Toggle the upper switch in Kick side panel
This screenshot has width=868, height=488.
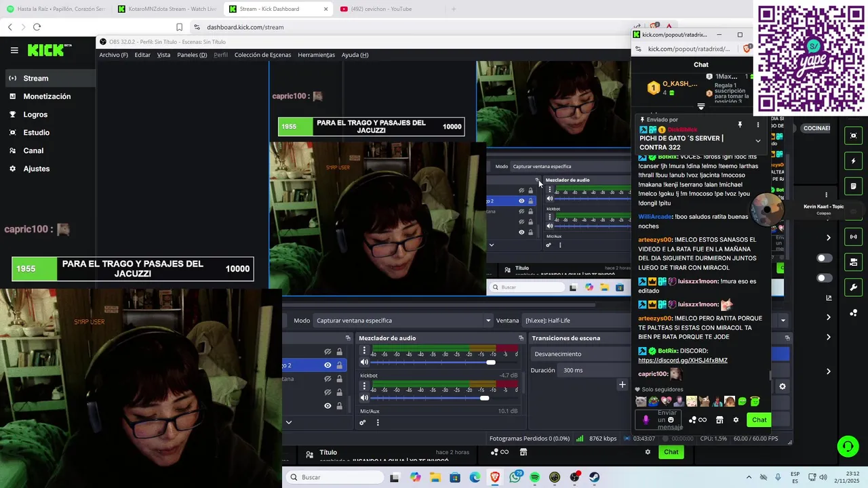pos(824,258)
